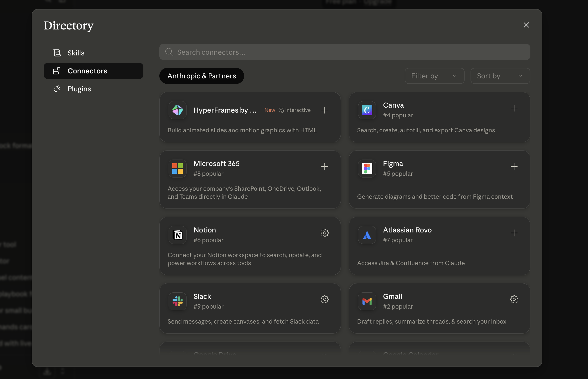This screenshot has width=588, height=379.
Task: Add the Microsoft 365 connector
Action: [324, 167]
